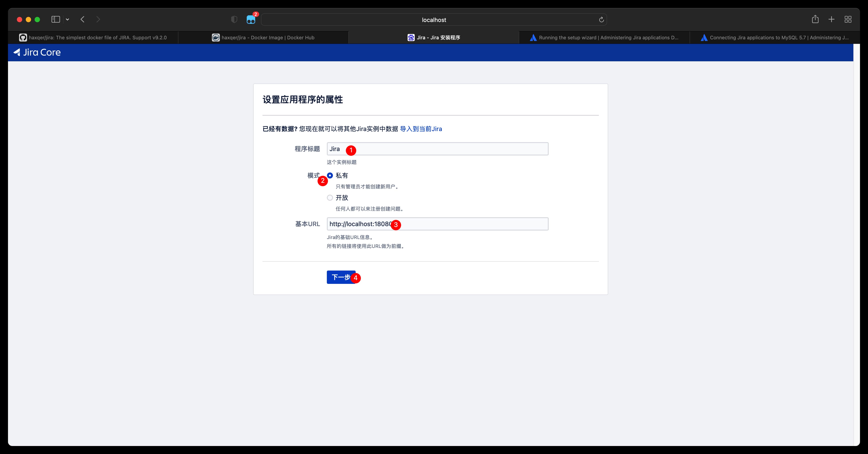Go back with the back arrow
The image size is (868, 454).
[83, 20]
